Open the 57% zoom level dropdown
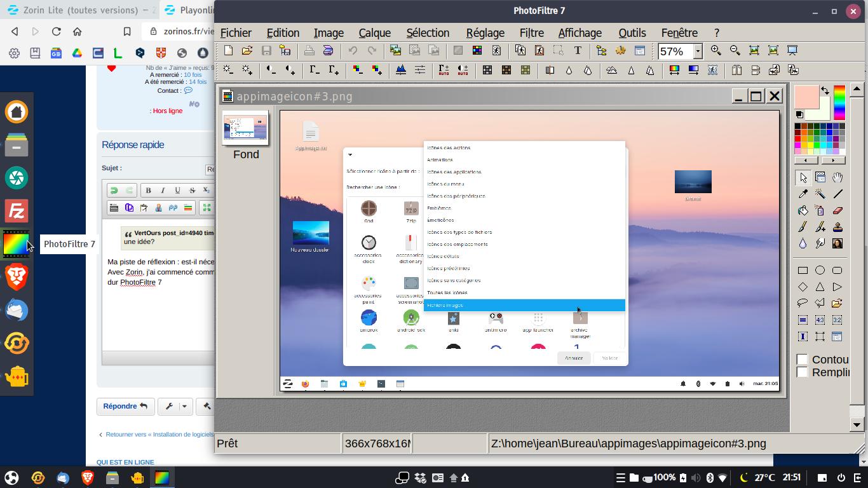 [x=698, y=51]
